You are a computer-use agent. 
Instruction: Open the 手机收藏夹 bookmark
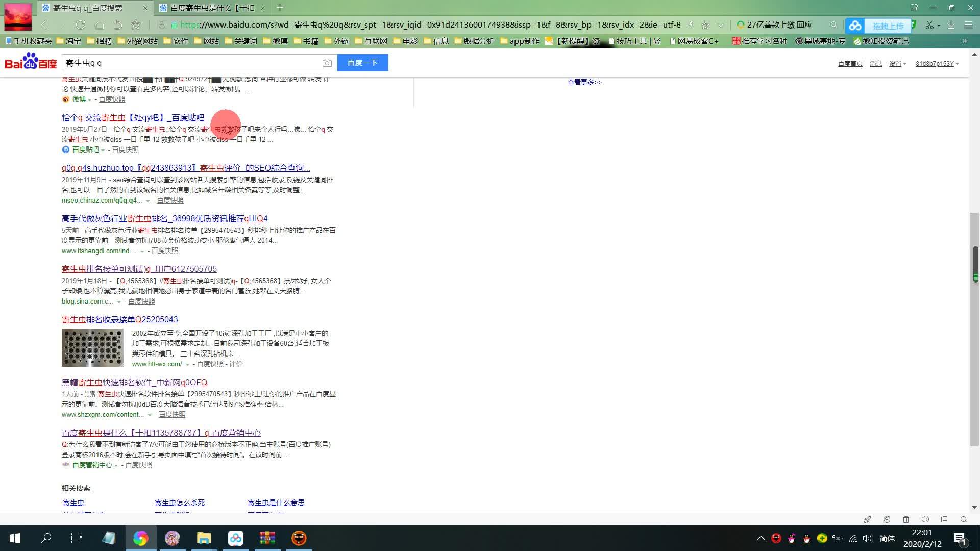tap(28, 41)
